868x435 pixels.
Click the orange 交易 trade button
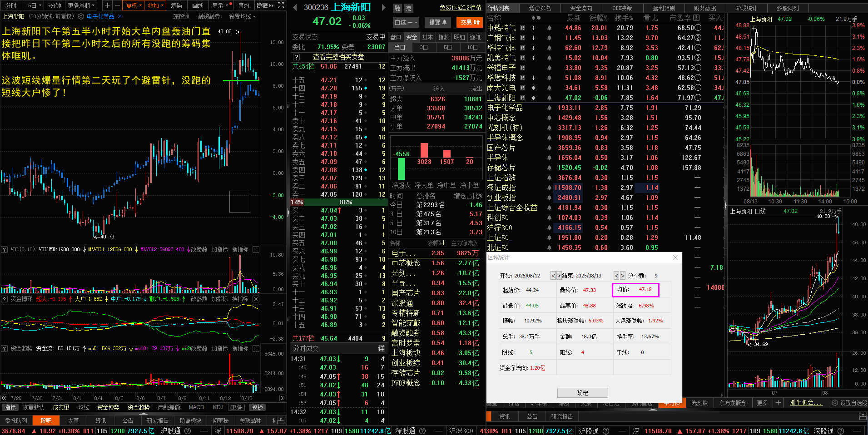pos(470,22)
